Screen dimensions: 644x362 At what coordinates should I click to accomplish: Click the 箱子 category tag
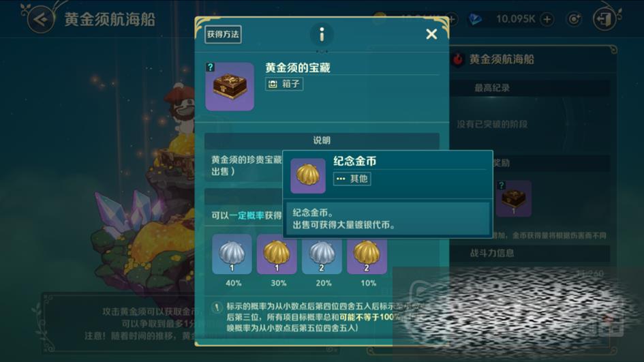click(284, 85)
